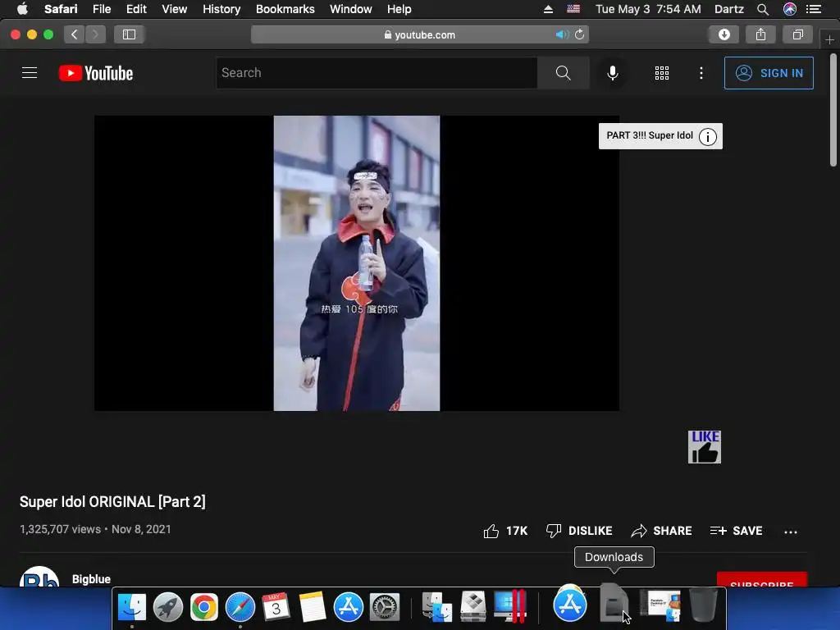Open more actions ellipsis under video
The height and width of the screenshot is (630, 840).
(x=790, y=532)
